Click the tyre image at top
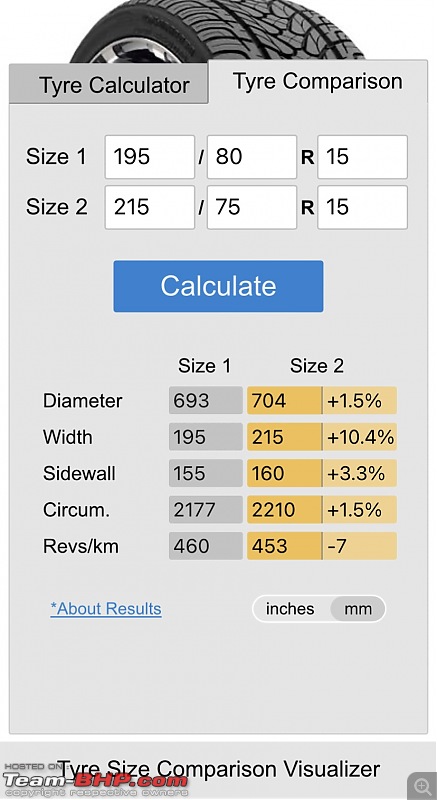The height and width of the screenshot is (800, 437). [217, 31]
